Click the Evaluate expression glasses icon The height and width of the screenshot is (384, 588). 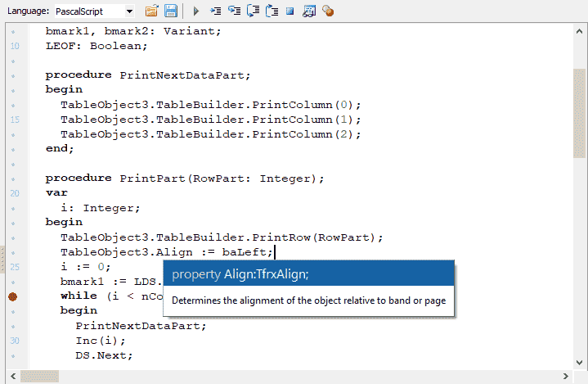[309, 11]
